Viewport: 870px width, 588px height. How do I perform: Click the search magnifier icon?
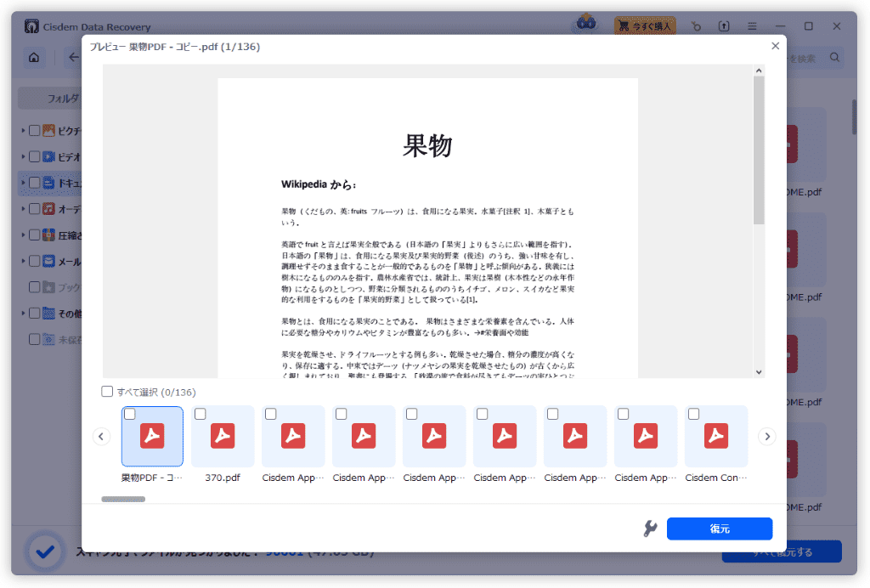pyautogui.click(x=834, y=58)
